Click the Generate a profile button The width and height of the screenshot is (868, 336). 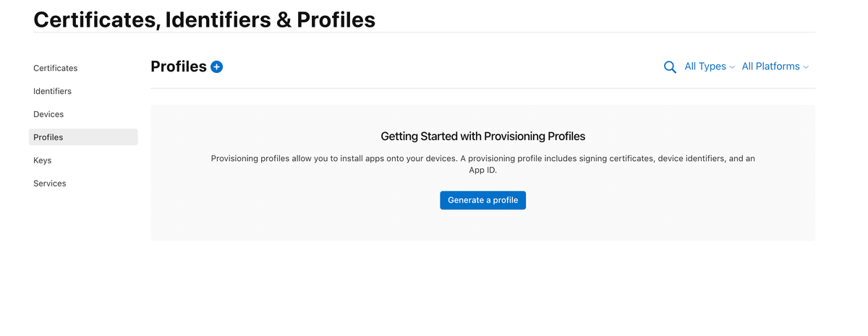(x=482, y=200)
